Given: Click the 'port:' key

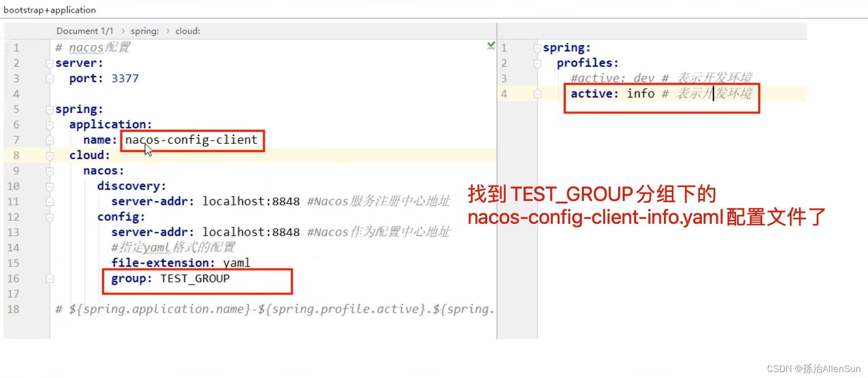Looking at the screenshot, I should [x=86, y=79].
